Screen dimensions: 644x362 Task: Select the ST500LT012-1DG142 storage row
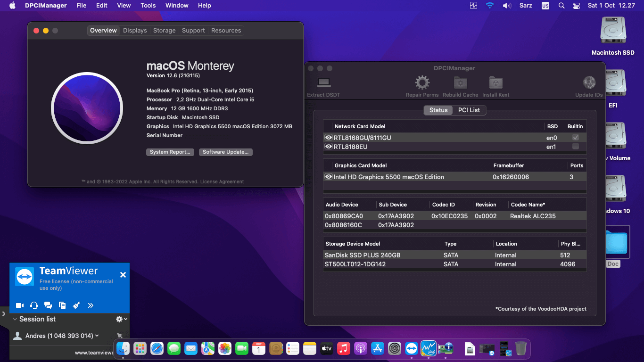pos(455,264)
